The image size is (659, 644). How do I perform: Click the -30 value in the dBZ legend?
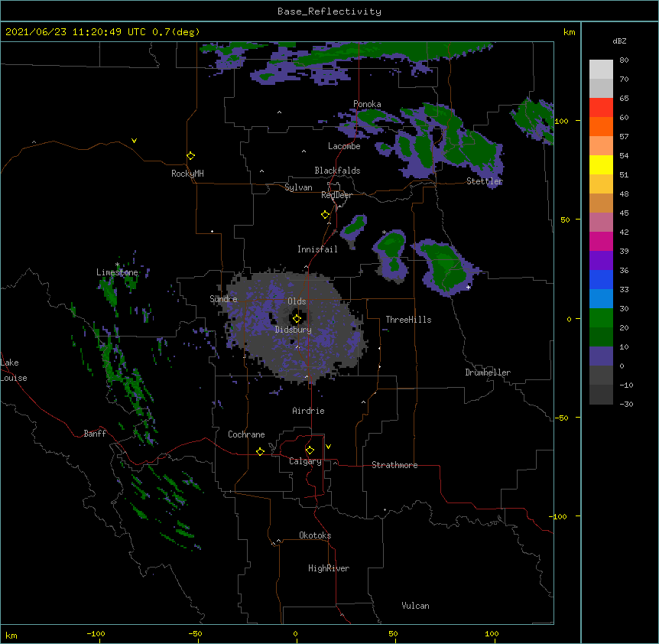pyautogui.click(x=626, y=405)
